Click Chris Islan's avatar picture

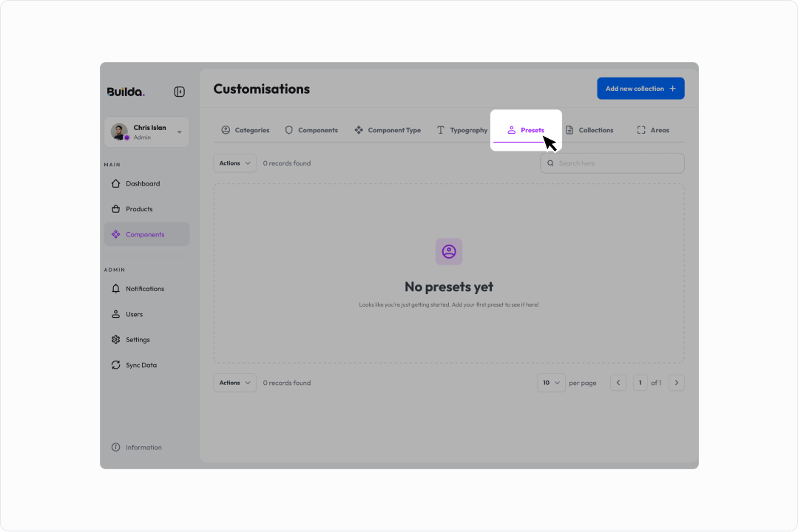pyautogui.click(x=120, y=132)
